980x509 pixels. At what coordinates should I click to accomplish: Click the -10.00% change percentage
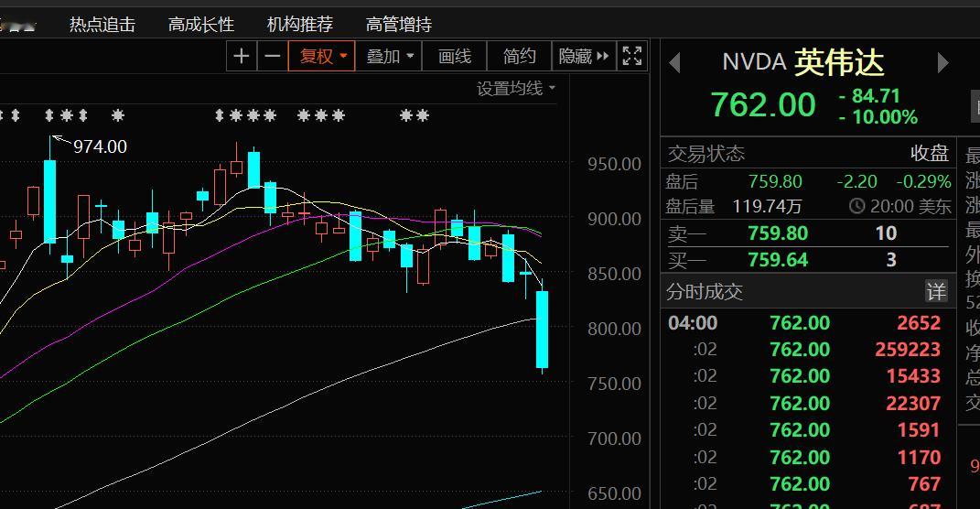click(x=878, y=117)
